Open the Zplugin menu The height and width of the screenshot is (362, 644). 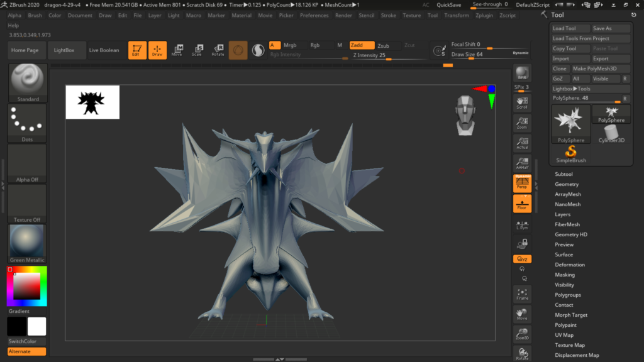(484, 15)
